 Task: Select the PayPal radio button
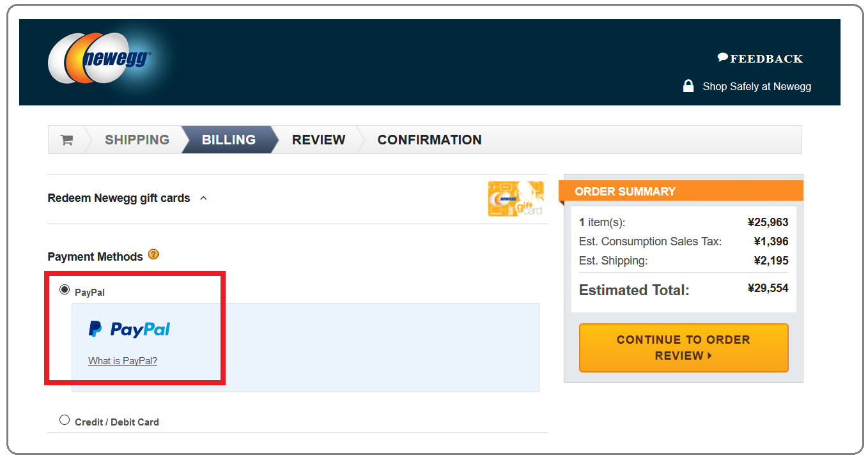click(x=65, y=290)
